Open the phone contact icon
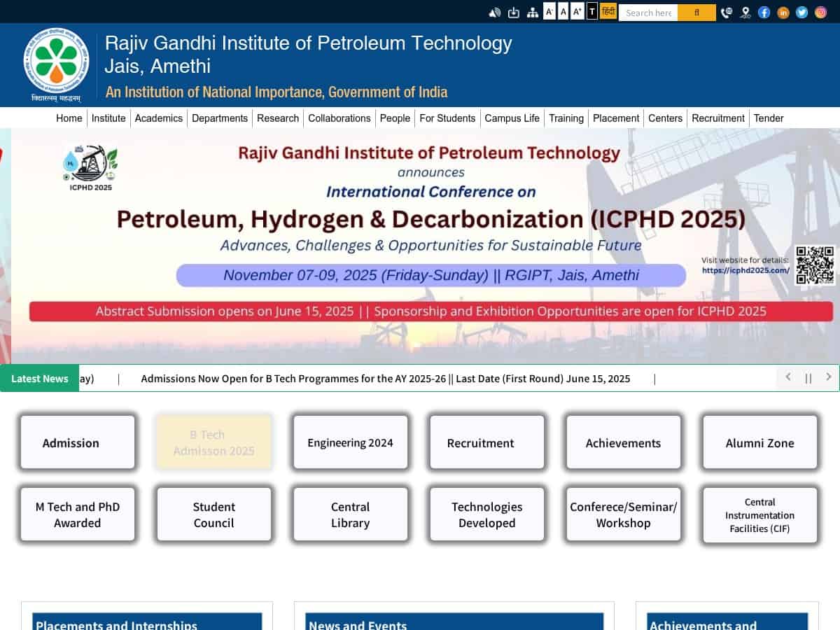840x630 pixels. coord(727,12)
